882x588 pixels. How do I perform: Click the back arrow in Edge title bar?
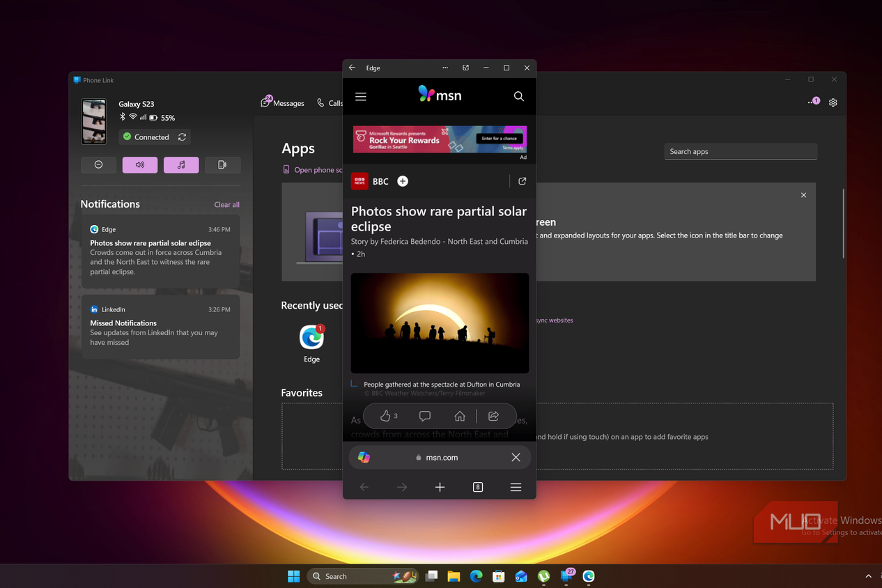352,68
